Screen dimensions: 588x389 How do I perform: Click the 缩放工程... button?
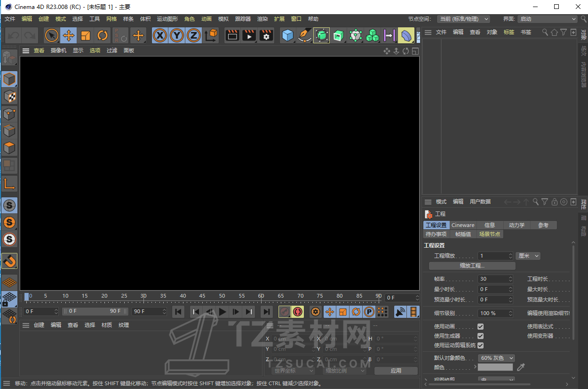472,266
